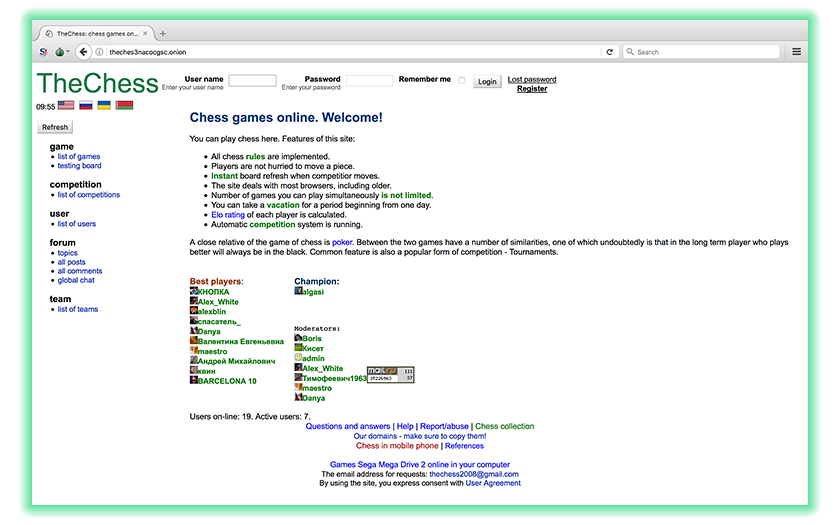Choose the Ukrainian flag language icon
The height and width of the screenshot is (525, 840).
[x=104, y=105]
